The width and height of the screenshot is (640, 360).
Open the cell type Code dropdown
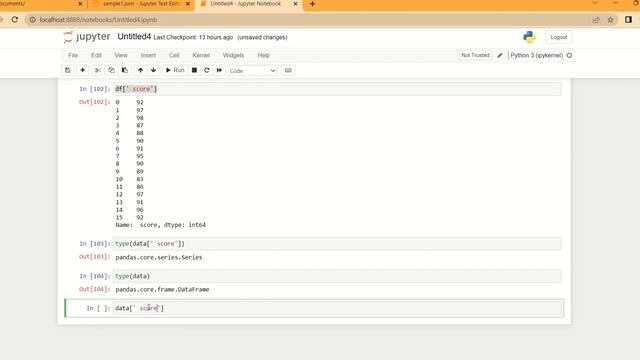[x=252, y=71]
